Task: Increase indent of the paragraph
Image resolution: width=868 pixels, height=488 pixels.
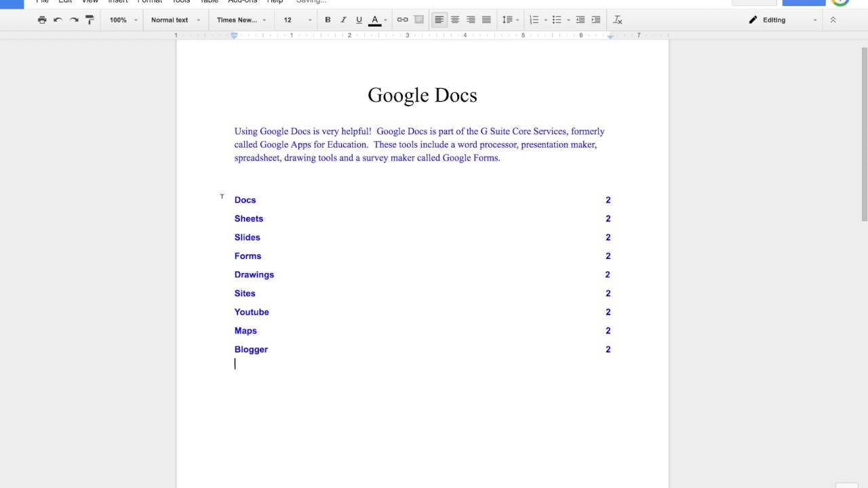Action: click(x=595, y=20)
